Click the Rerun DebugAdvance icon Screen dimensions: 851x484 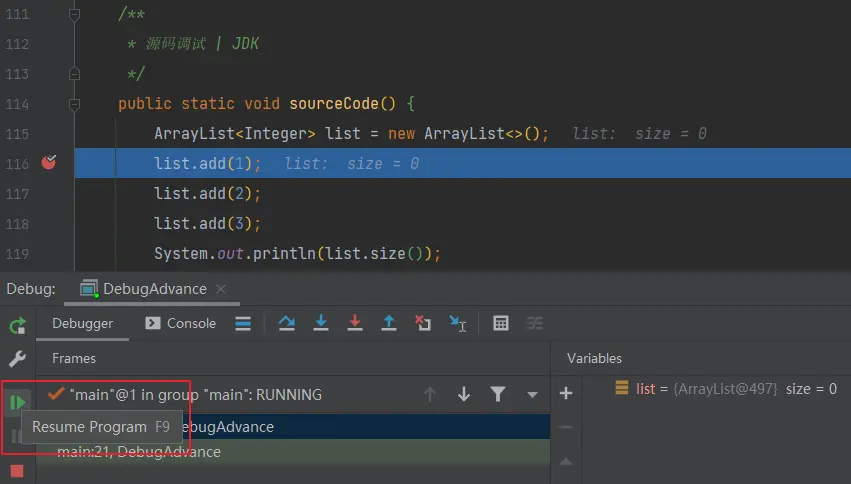click(x=17, y=326)
